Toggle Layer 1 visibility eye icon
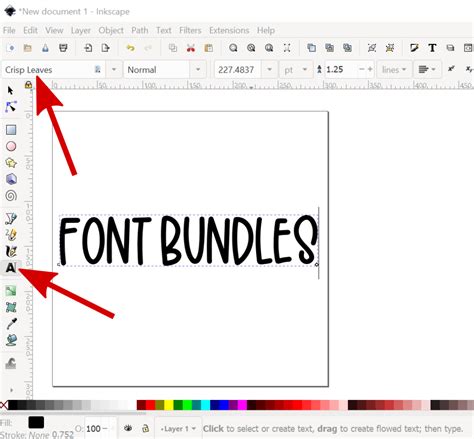The image size is (474, 439). [x=128, y=428]
